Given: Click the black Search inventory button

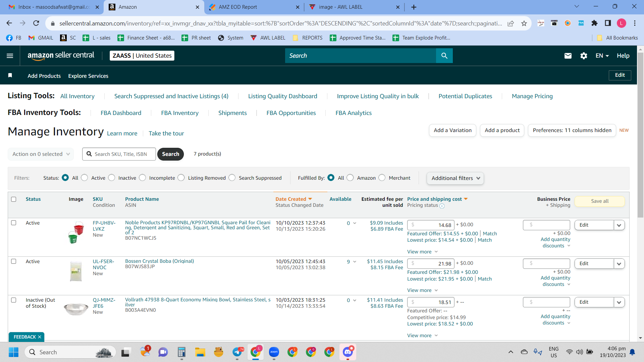Looking at the screenshot, I should (x=170, y=154).
